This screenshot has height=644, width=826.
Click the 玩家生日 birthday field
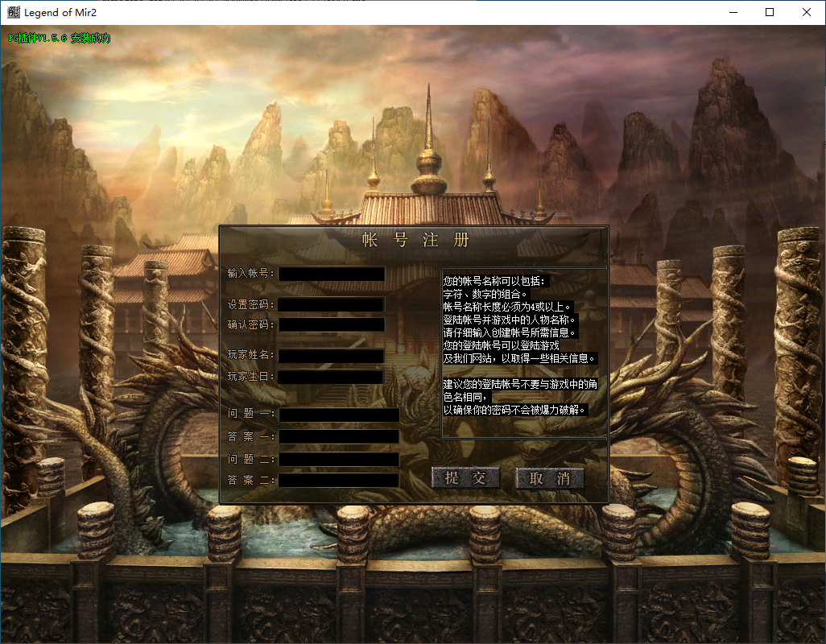click(332, 377)
